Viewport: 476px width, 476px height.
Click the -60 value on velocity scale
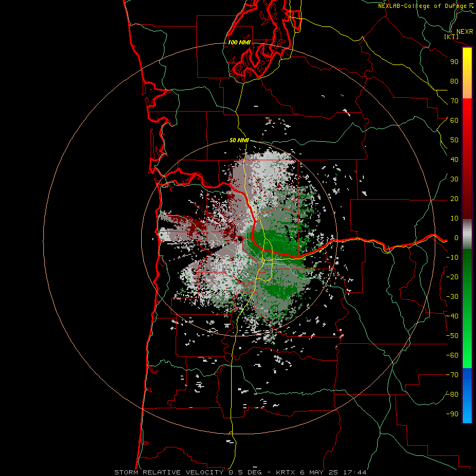(x=452, y=355)
